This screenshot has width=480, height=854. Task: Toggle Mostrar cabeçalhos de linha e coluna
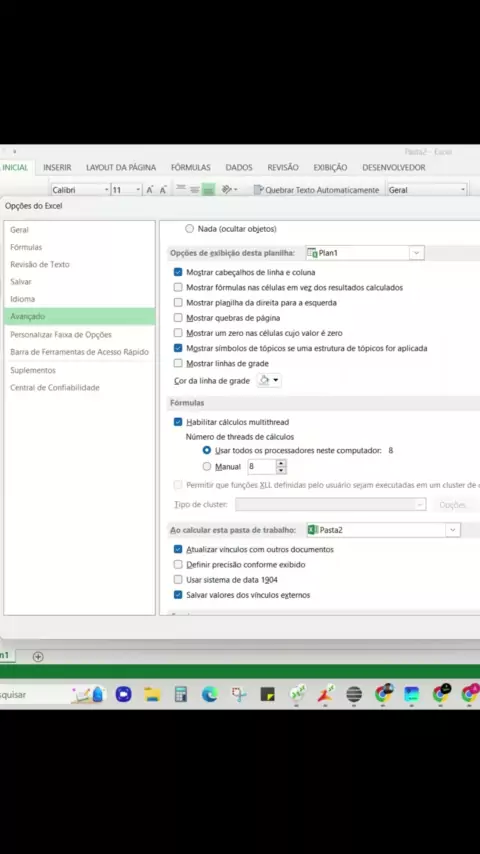[x=178, y=272]
